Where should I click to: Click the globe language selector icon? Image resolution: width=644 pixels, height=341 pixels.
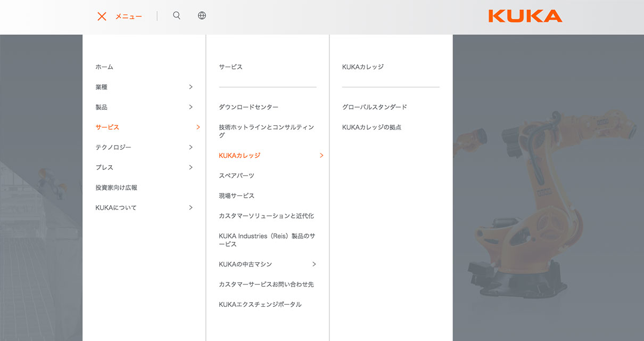[x=202, y=15]
